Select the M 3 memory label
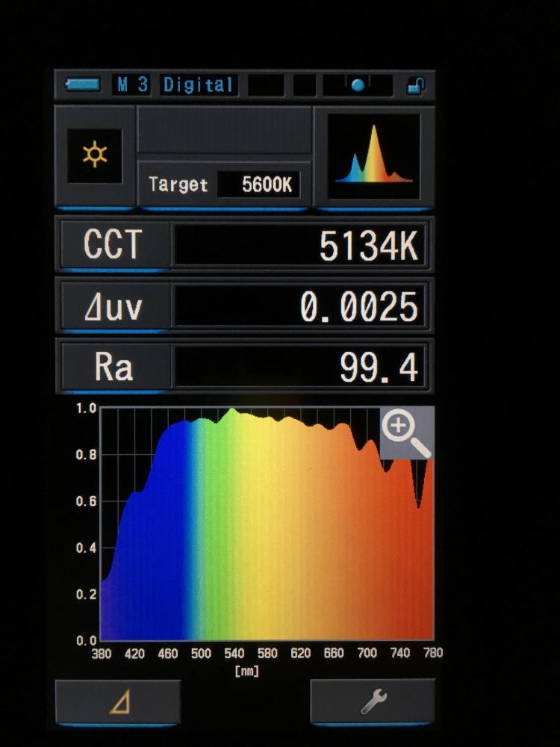Image resolution: width=560 pixels, height=747 pixels. coord(132,85)
